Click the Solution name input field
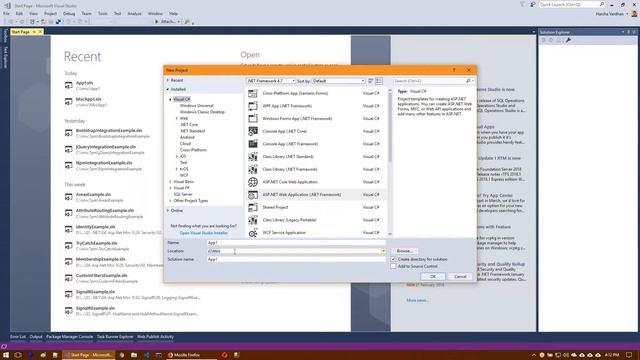 [x=296, y=259]
